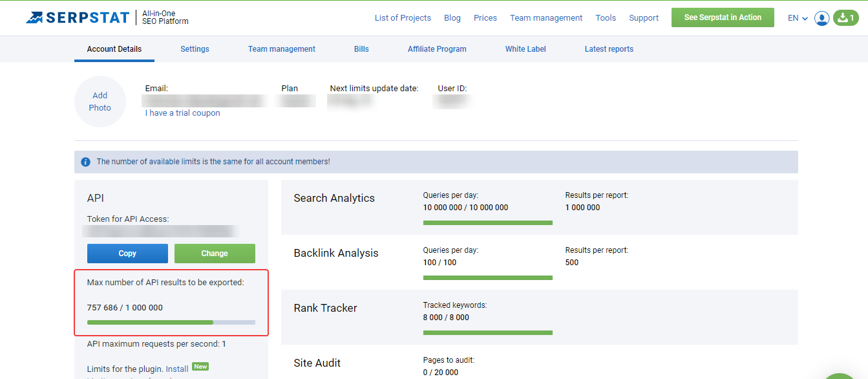This screenshot has height=379, width=868.
Task: Click the Search Analytics heading
Action: (x=334, y=198)
